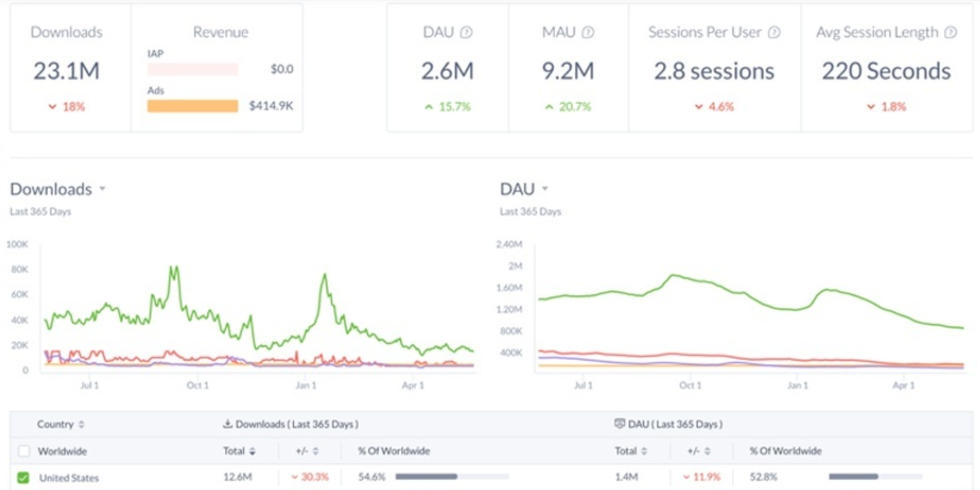Open the Sessions Per User help icon
Screen dimensions: 980x490
click(774, 32)
